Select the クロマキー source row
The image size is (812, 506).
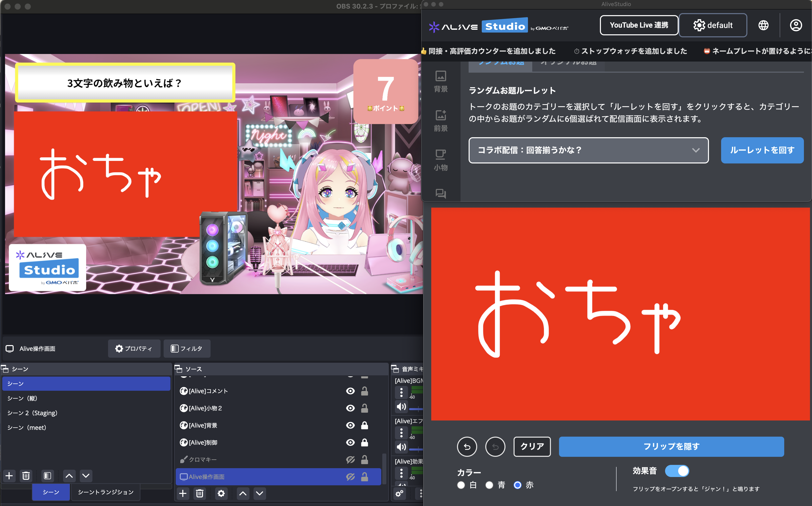coord(278,460)
